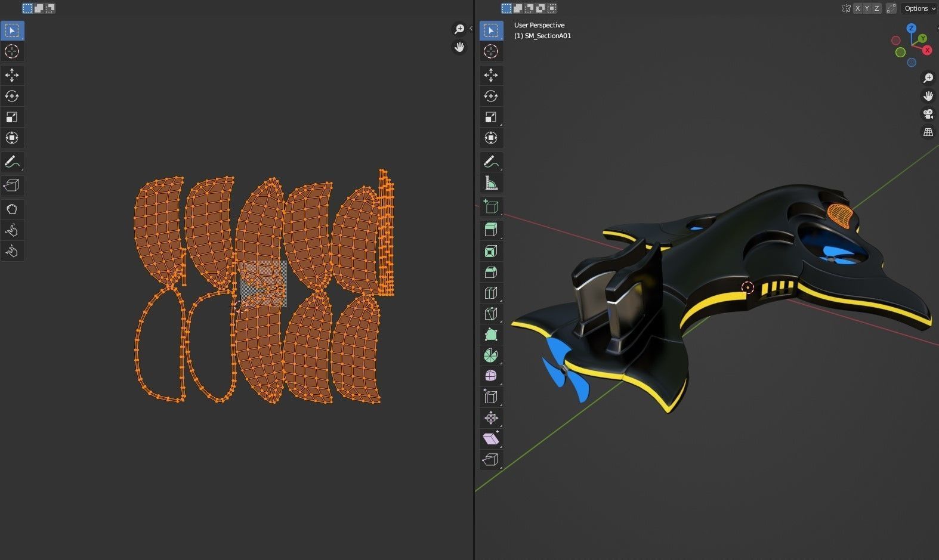Click the pan hand in 3D viewport
This screenshot has height=560, width=939.
[x=928, y=96]
